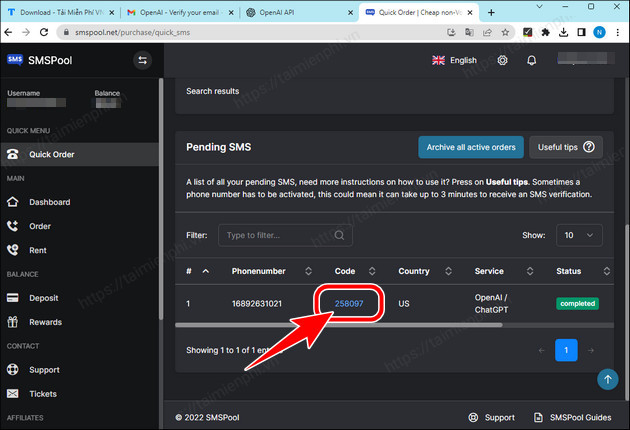Viewport: 630px width, 430px height.
Task: Open Dashboard in the sidebar
Action: point(49,202)
